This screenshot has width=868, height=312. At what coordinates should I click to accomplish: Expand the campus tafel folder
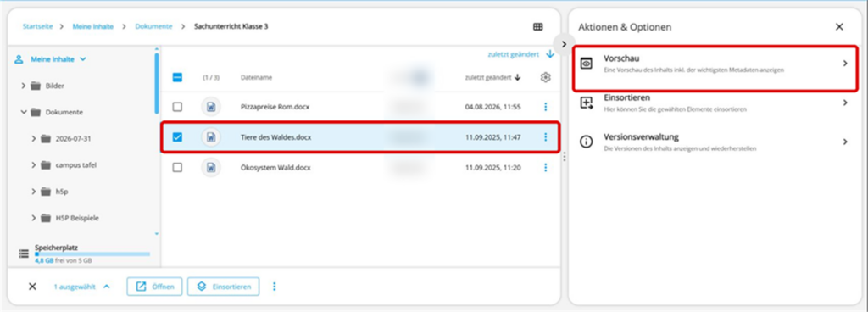point(34,165)
